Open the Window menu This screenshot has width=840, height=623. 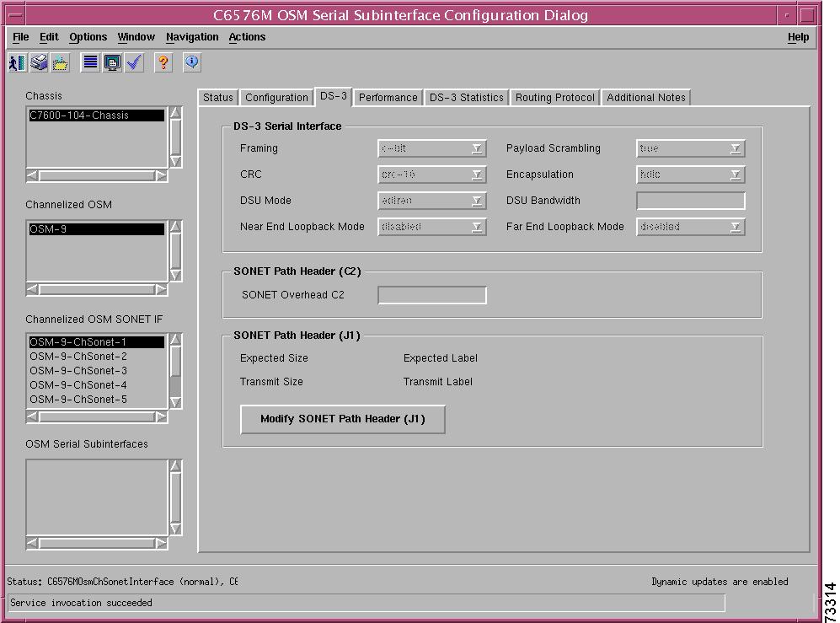[x=136, y=37]
